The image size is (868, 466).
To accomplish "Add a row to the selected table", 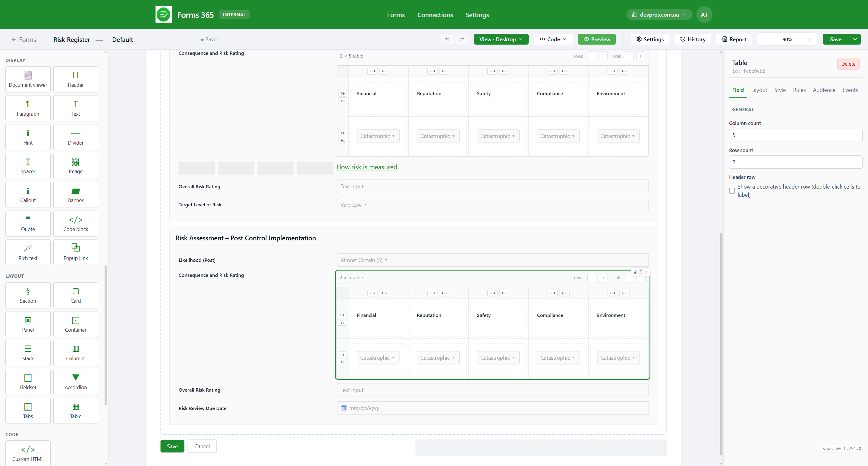I will pyautogui.click(x=603, y=277).
